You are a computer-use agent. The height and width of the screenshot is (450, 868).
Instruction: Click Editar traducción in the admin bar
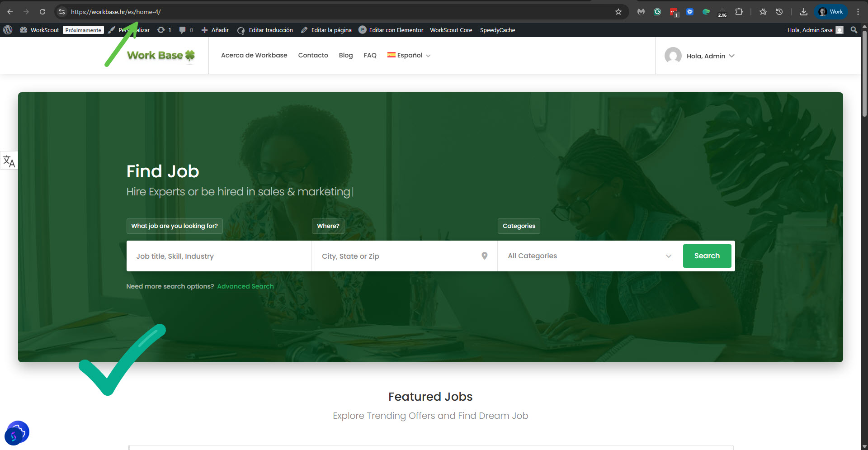tap(265, 30)
